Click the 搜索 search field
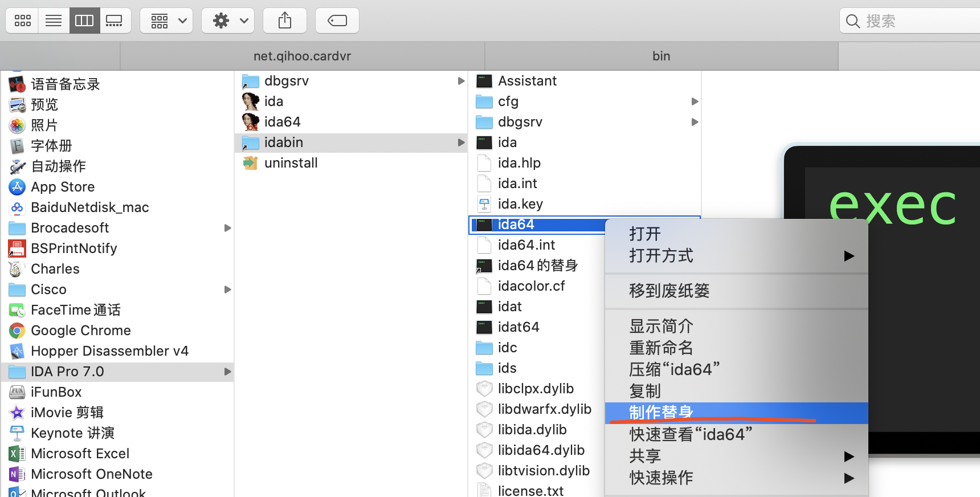 pyautogui.click(x=910, y=21)
